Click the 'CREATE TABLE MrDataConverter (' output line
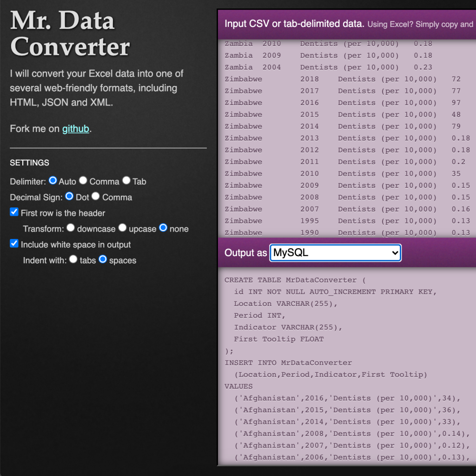 click(295, 280)
